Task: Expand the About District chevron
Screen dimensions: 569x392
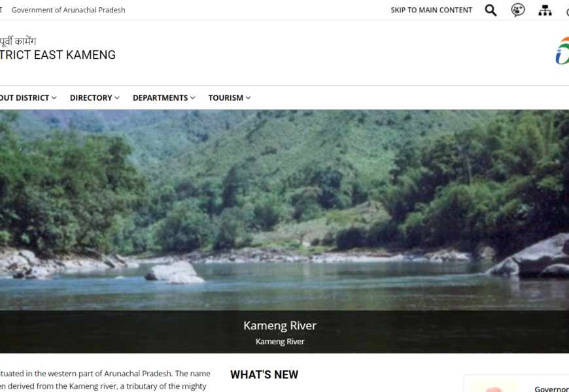Action: 54,98
